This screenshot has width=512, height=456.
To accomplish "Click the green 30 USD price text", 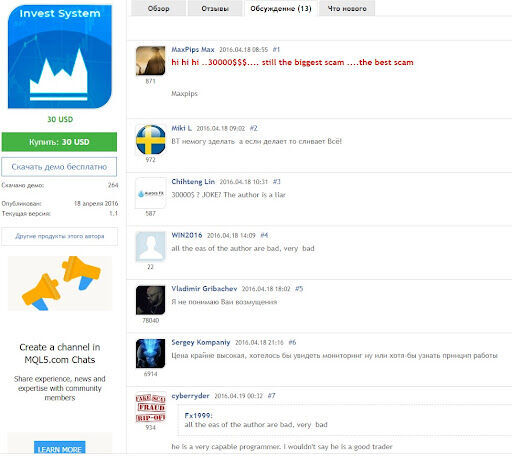I will [x=60, y=119].
